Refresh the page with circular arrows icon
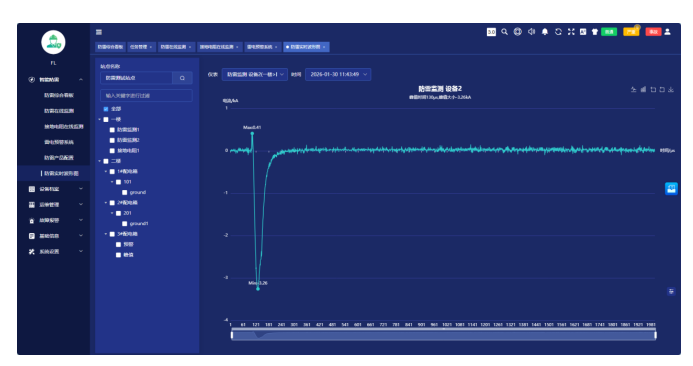The image size is (693, 366). pos(558,32)
